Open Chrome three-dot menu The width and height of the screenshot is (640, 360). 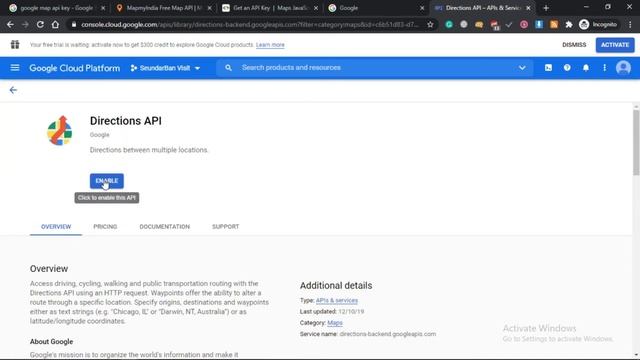tap(630, 24)
